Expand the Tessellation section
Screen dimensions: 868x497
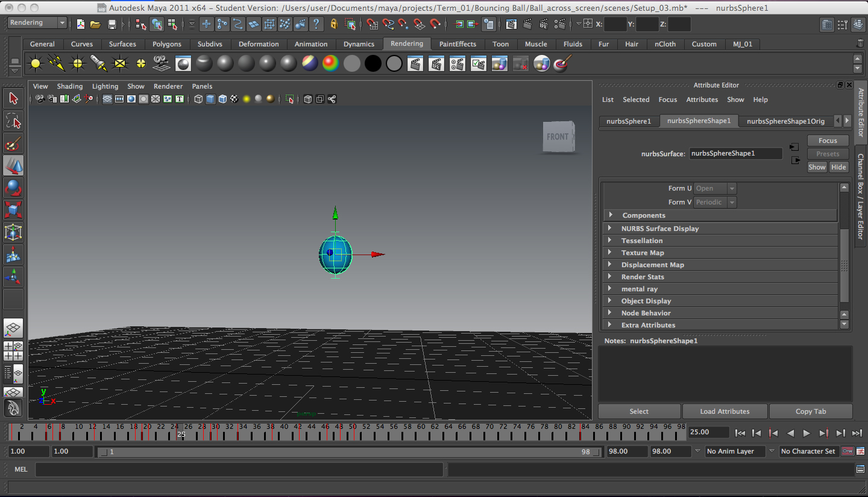coord(642,240)
